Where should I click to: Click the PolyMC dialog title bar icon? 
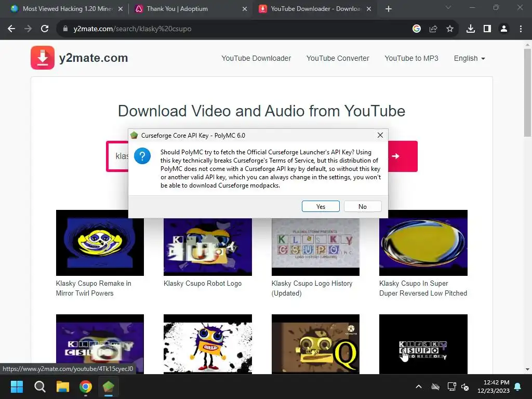[134, 136]
